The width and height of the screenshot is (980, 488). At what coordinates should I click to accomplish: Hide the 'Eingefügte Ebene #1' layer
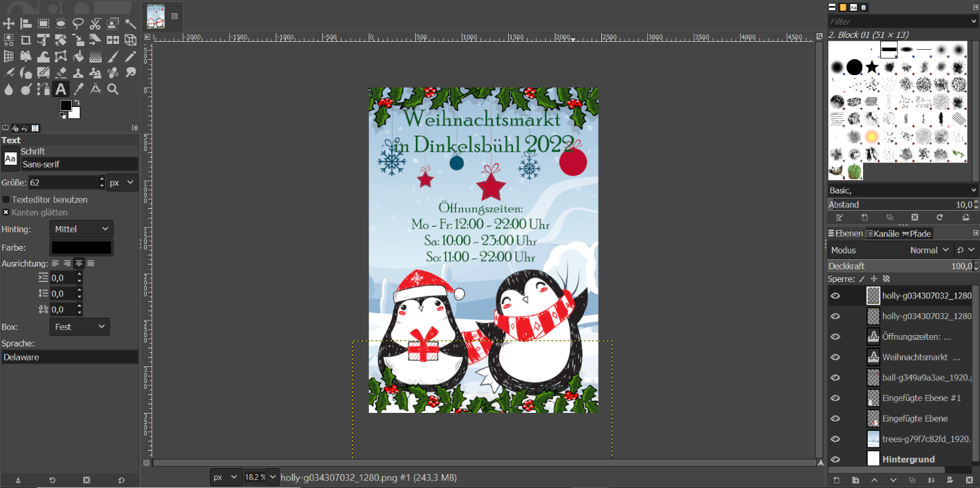[x=836, y=398]
